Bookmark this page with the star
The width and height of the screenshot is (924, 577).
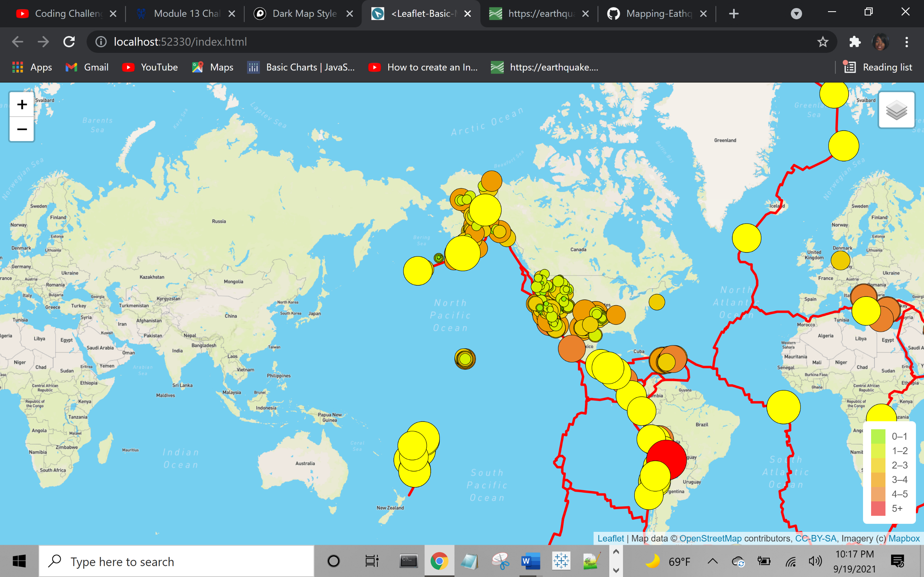[x=823, y=42]
